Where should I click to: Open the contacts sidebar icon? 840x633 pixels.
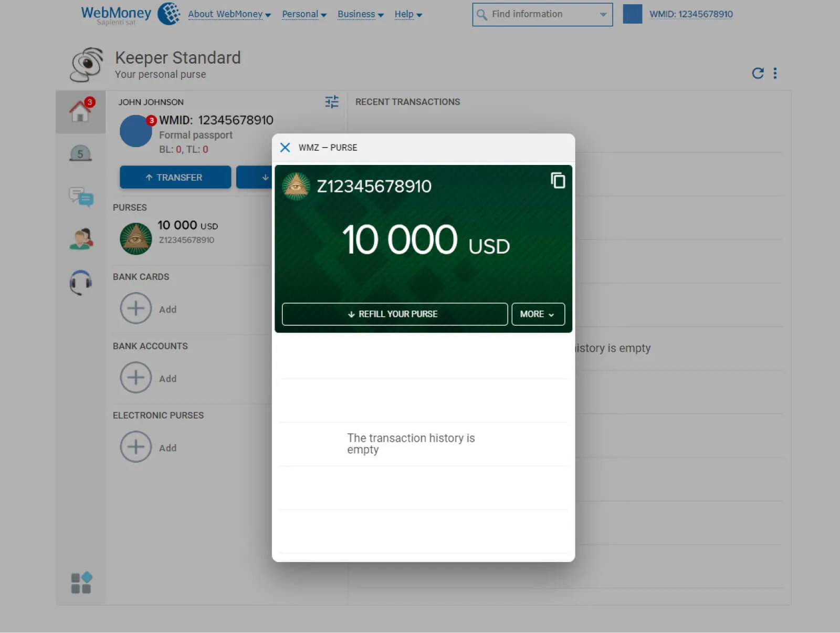point(81,239)
